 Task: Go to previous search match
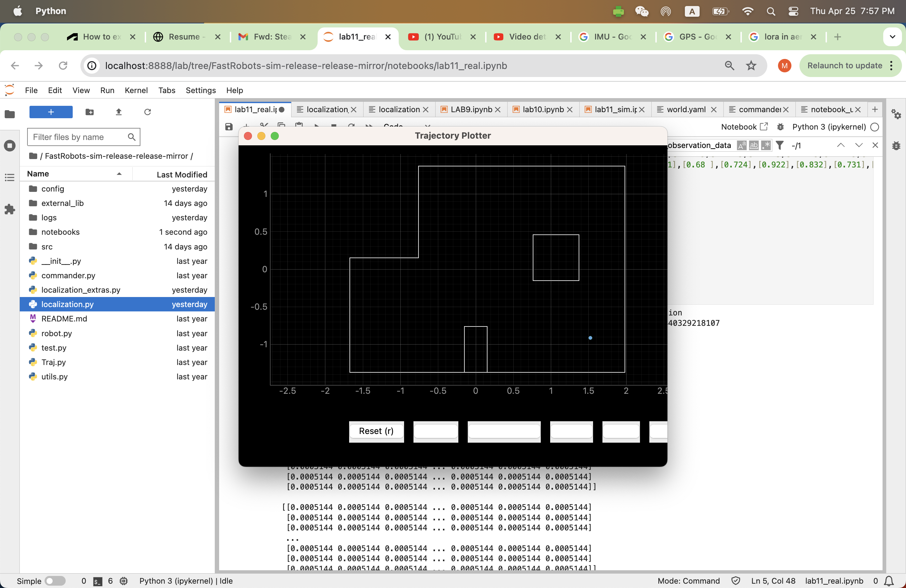click(x=841, y=145)
